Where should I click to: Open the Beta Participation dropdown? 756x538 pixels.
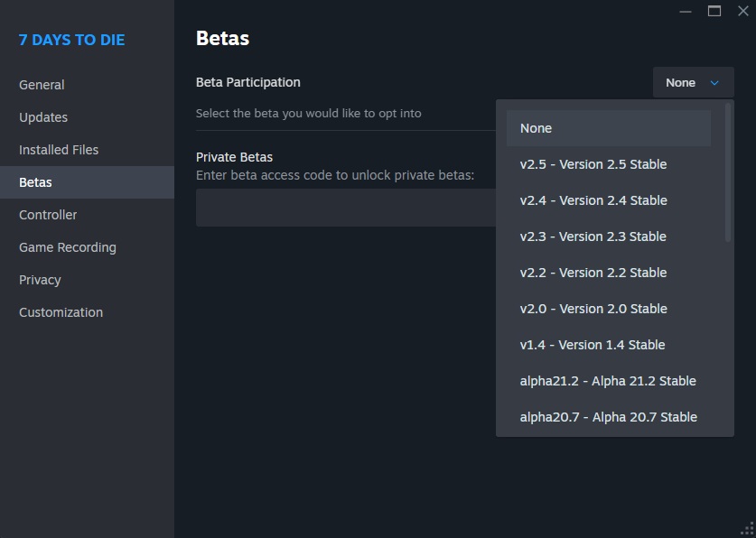pos(693,83)
